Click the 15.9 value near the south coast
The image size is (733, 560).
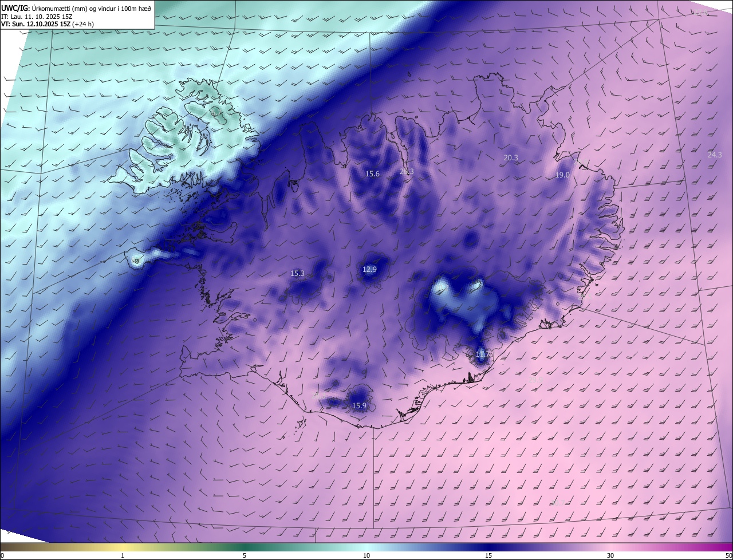359,405
